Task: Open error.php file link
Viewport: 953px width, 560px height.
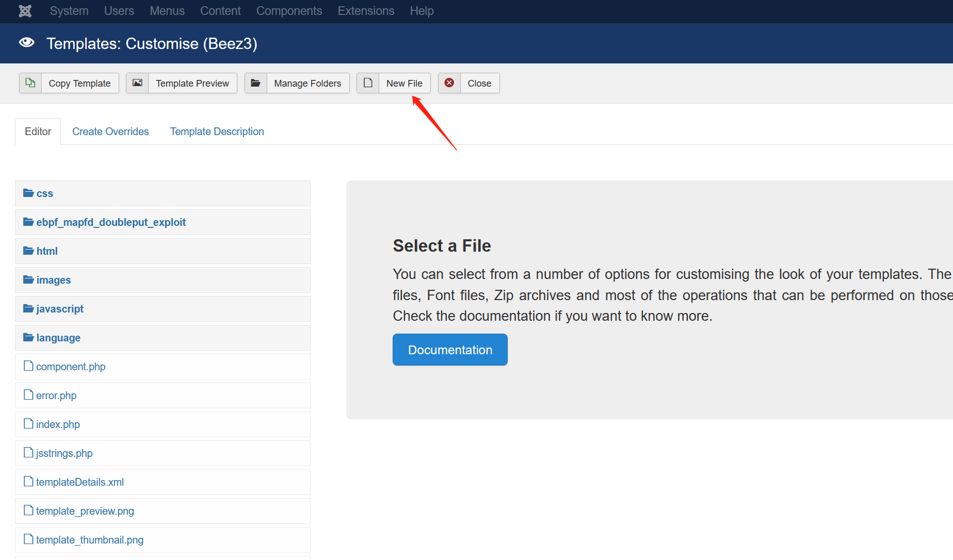Action: coord(56,396)
